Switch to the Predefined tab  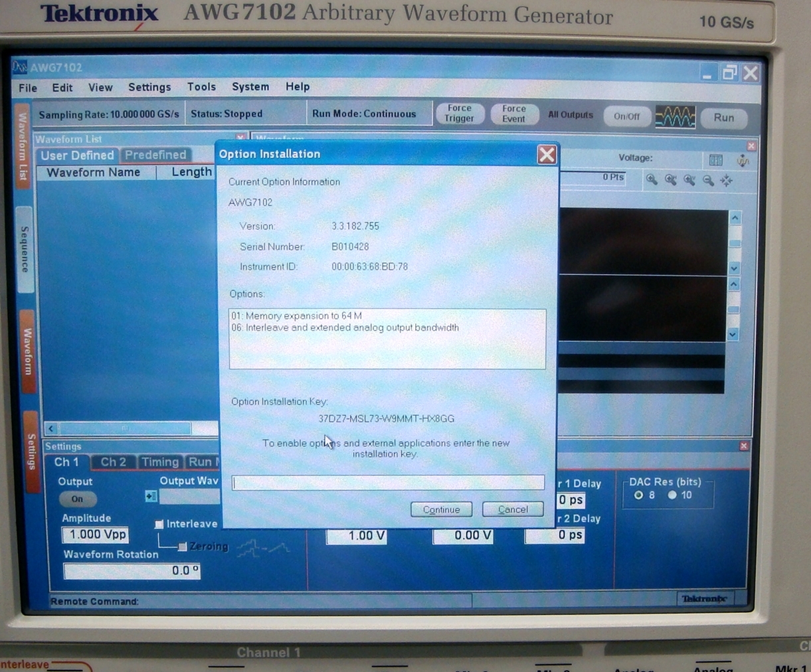point(155,155)
